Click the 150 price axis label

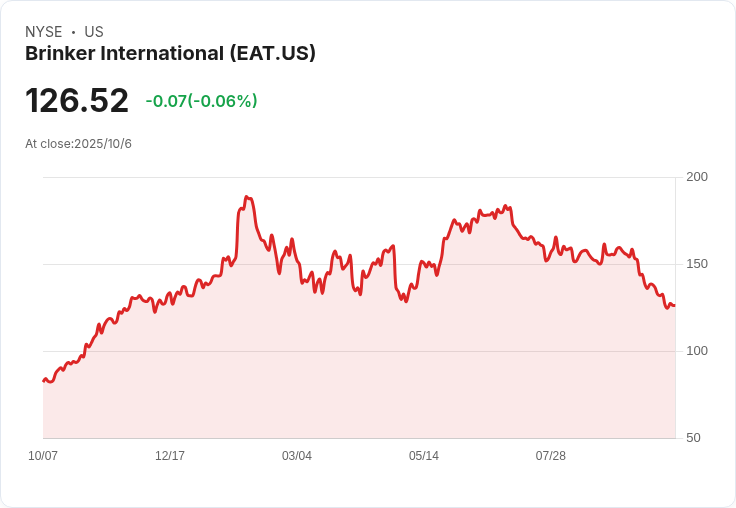click(697, 264)
